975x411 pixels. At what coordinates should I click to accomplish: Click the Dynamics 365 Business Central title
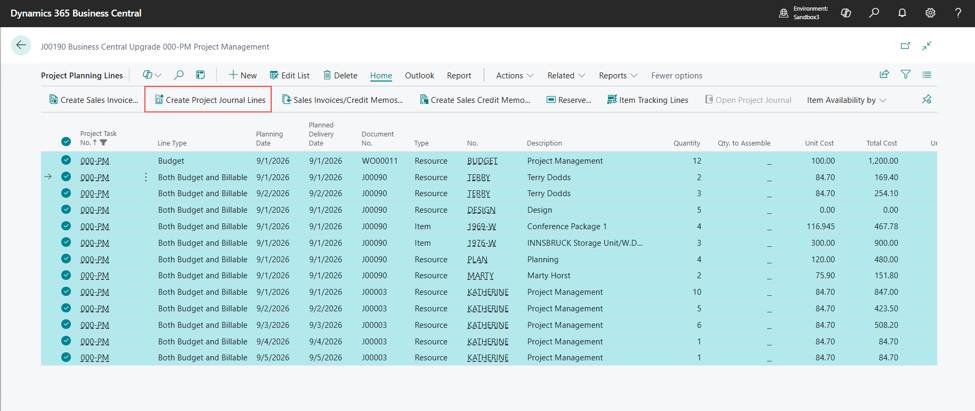(x=76, y=13)
